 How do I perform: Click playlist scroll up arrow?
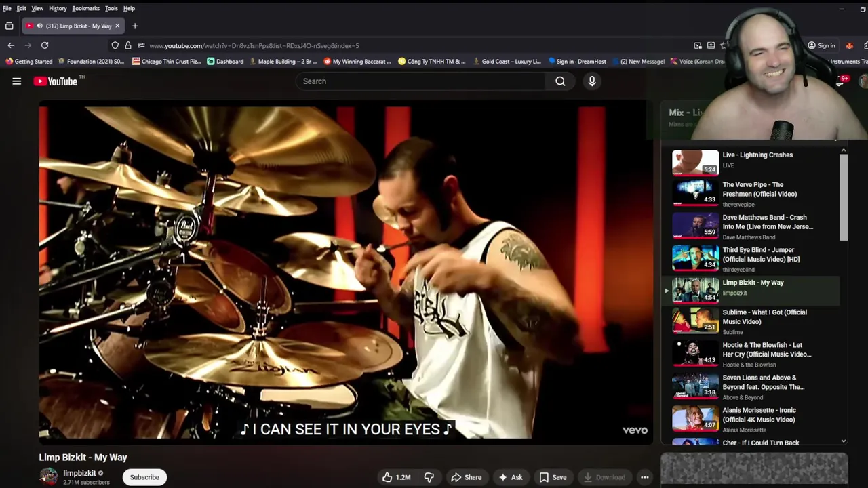click(x=844, y=149)
